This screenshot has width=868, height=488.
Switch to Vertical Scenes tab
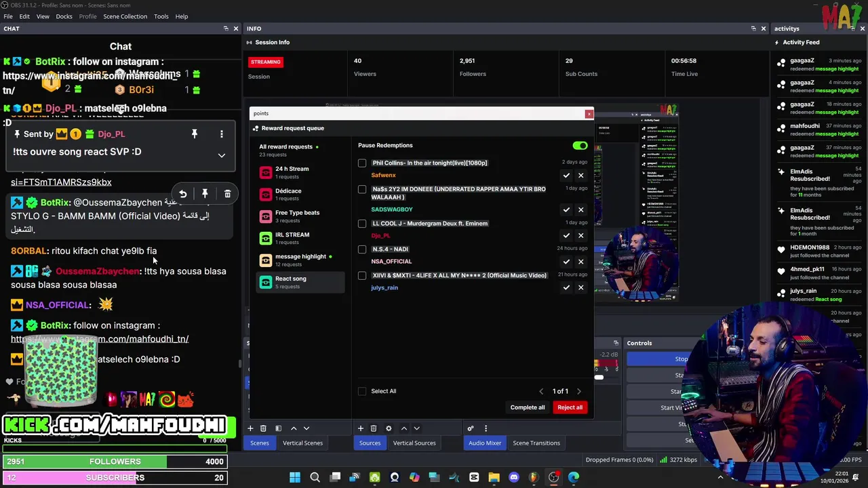click(302, 443)
